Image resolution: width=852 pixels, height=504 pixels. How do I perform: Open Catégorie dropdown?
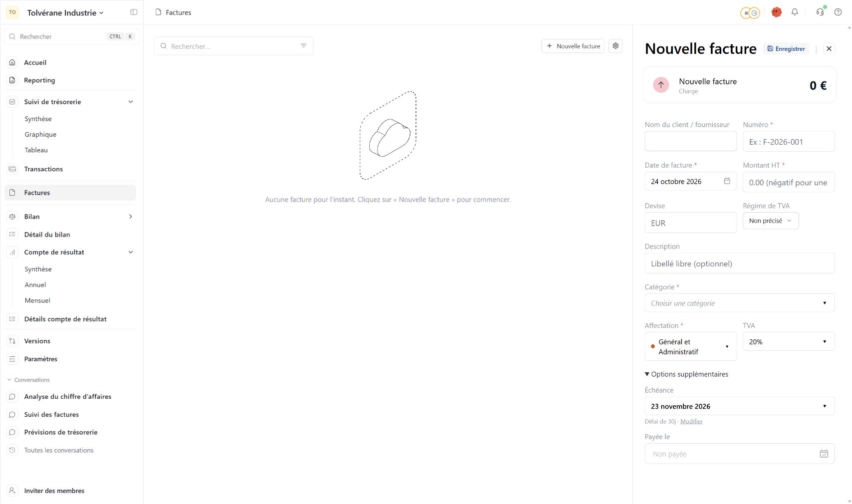740,303
